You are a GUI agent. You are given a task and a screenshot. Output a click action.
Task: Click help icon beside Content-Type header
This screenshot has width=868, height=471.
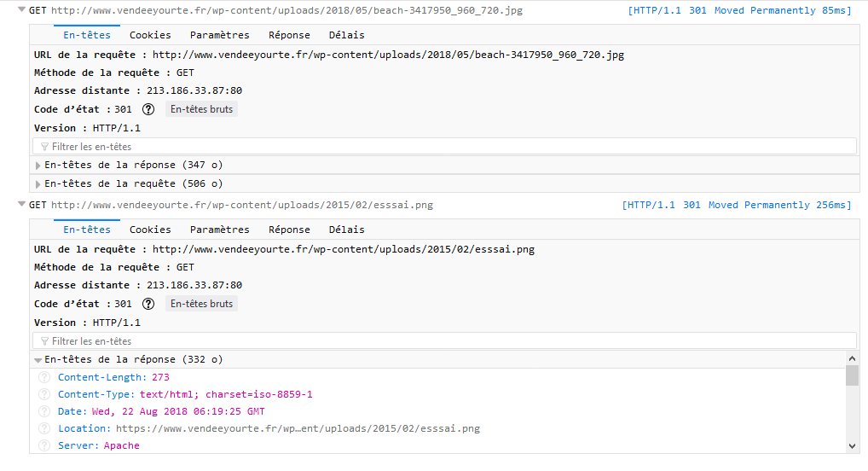pos(44,394)
